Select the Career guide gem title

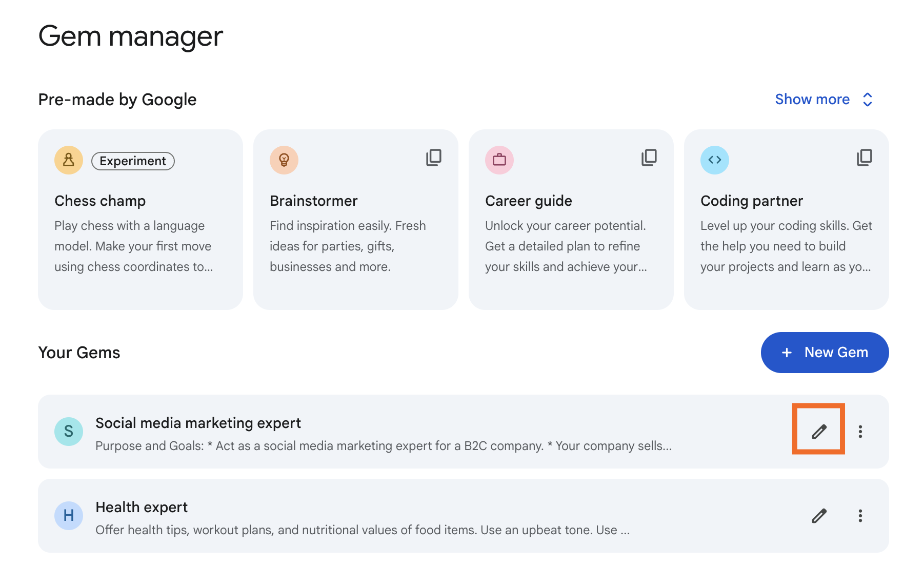(x=529, y=201)
